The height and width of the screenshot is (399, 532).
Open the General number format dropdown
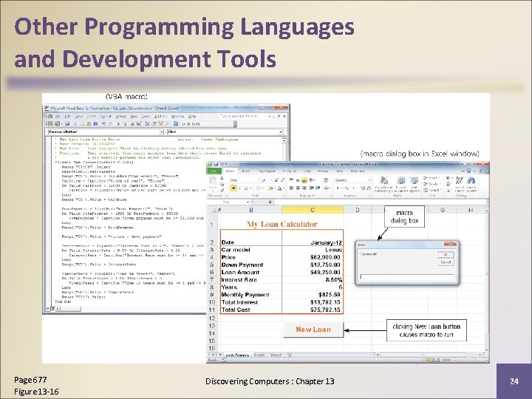pyautogui.click(x=353, y=180)
